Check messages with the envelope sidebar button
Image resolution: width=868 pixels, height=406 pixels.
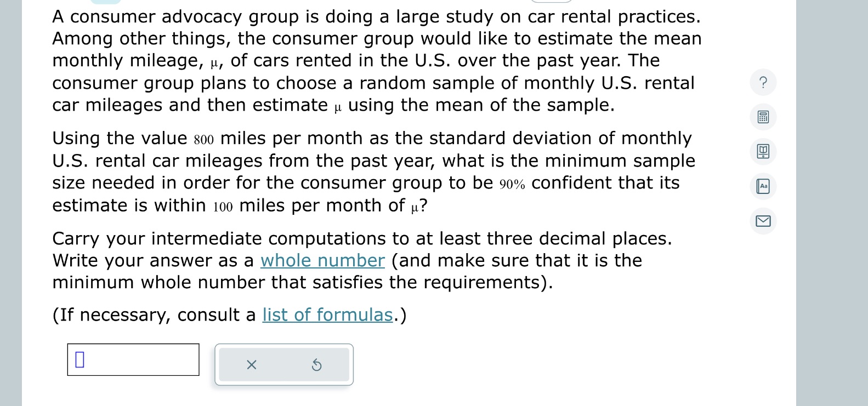763,221
